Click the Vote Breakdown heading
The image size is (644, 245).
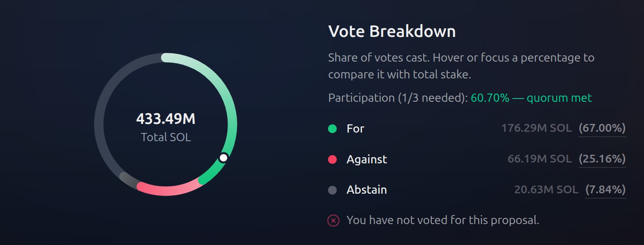click(392, 31)
